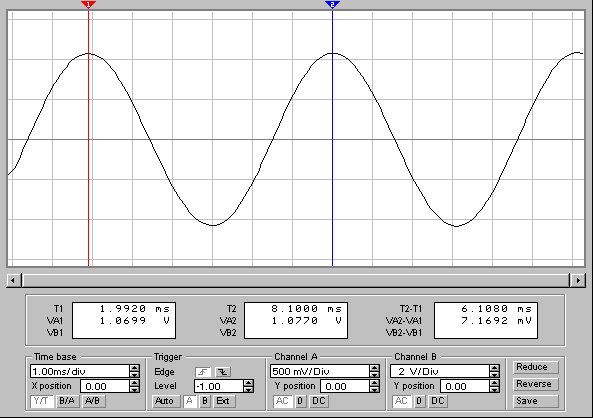Click the Time base 1.00ms/div field
The image size is (593, 418).
80,371
